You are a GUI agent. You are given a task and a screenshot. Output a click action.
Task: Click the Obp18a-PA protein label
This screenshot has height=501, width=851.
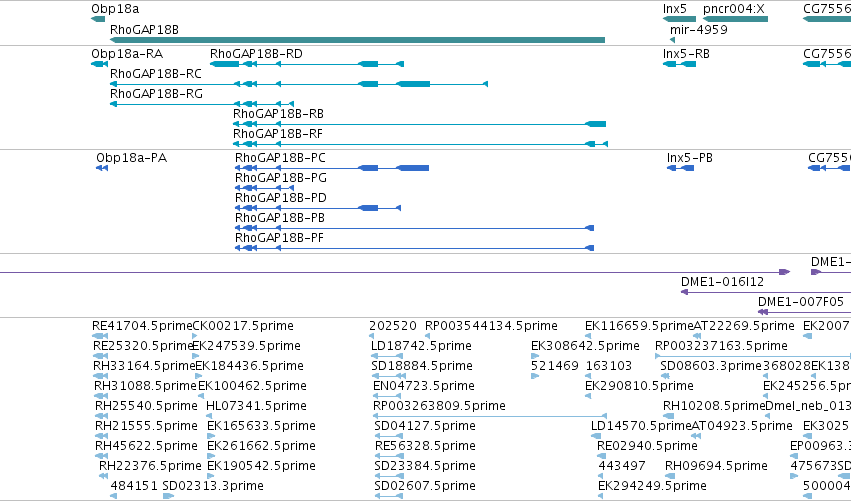[131, 158]
